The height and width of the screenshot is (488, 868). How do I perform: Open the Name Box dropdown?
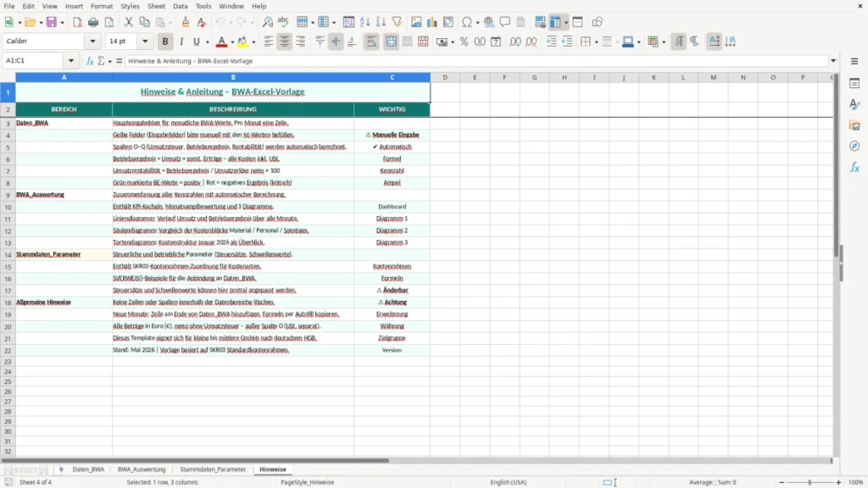point(71,61)
